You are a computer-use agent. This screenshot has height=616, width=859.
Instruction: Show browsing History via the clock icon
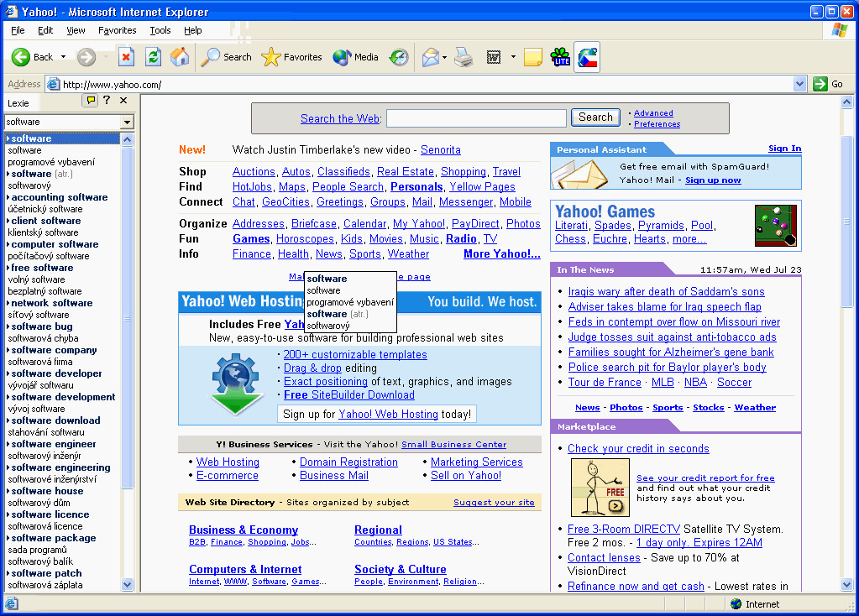point(399,57)
